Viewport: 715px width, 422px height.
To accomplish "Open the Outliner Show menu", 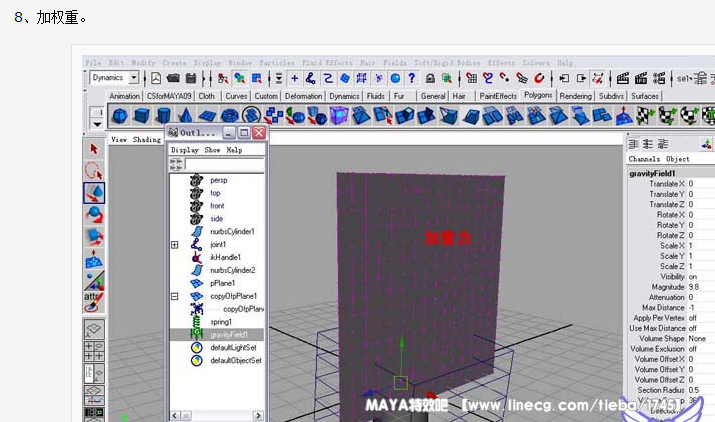I will pyautogui.click(x=212, y=150).
